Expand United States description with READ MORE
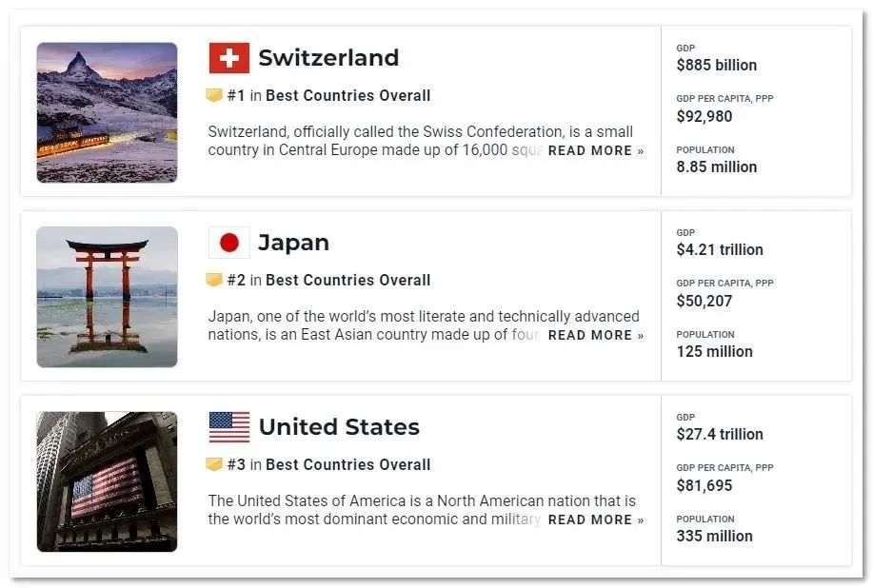Viewport: 873px width, 588px height. click(596, 520)
